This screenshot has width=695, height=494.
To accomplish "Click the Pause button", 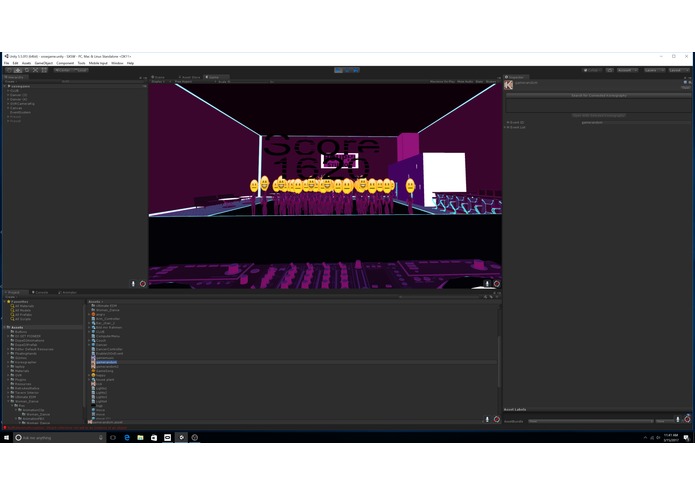I will pyautogui.click(x=347, y=70).
